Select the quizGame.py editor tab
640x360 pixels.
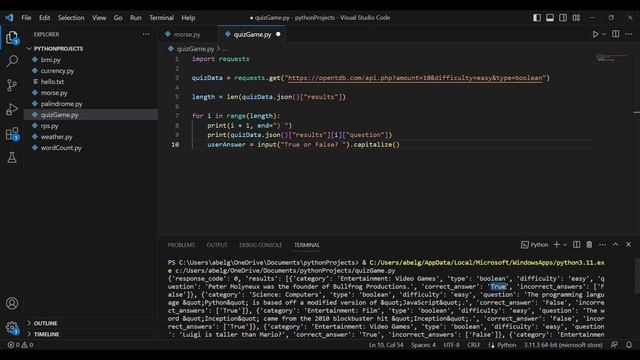pyautogui.click(x=252, y=34)
